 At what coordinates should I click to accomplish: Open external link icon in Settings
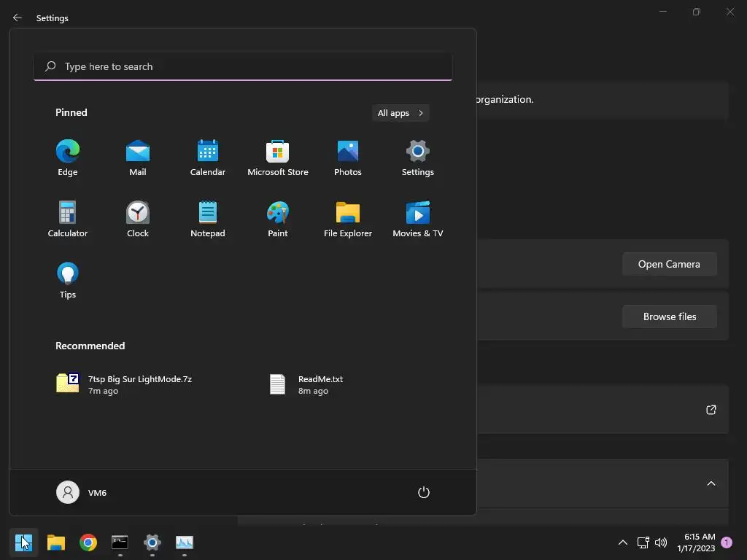(711, 410)
